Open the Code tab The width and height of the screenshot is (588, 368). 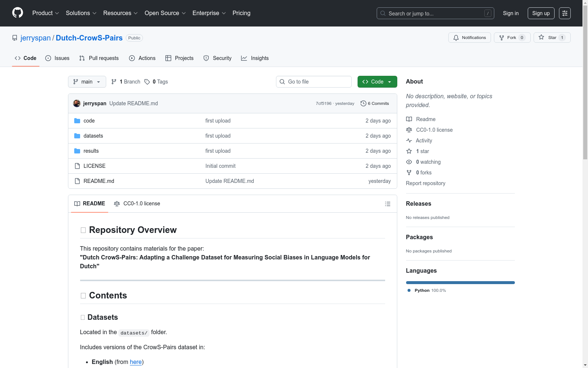26,58
